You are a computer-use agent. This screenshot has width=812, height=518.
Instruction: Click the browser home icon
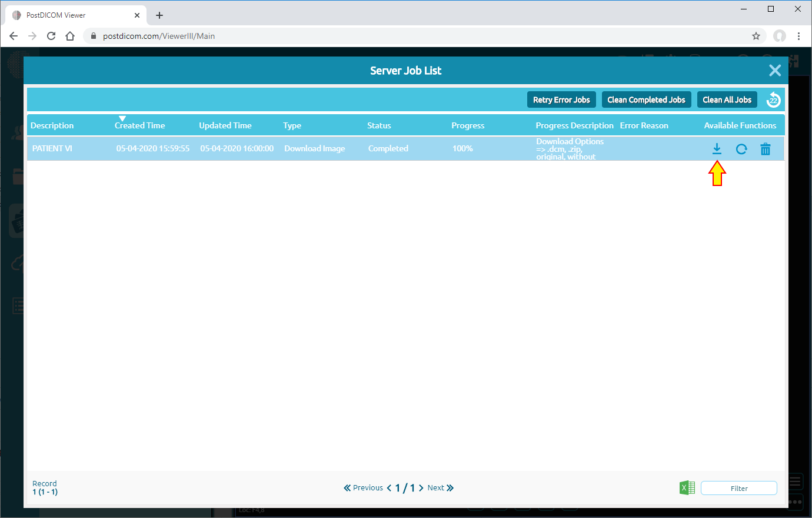tap(70, 36)
